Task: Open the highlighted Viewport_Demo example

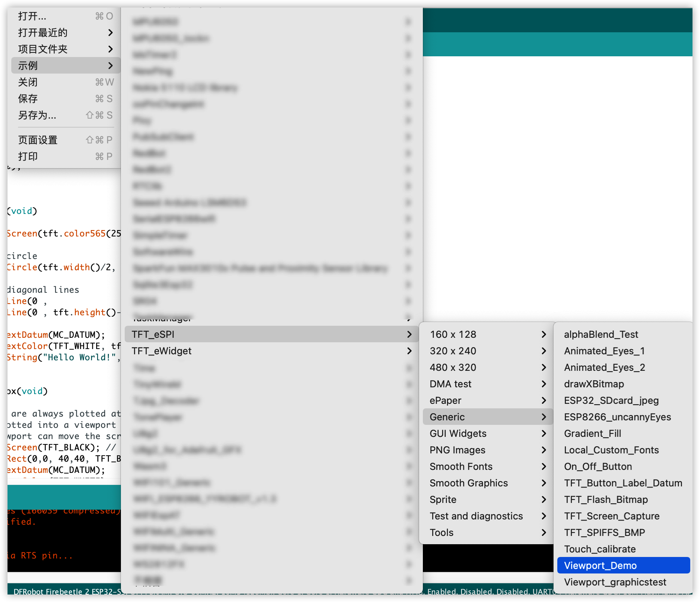Action: [x=623, y=566]
